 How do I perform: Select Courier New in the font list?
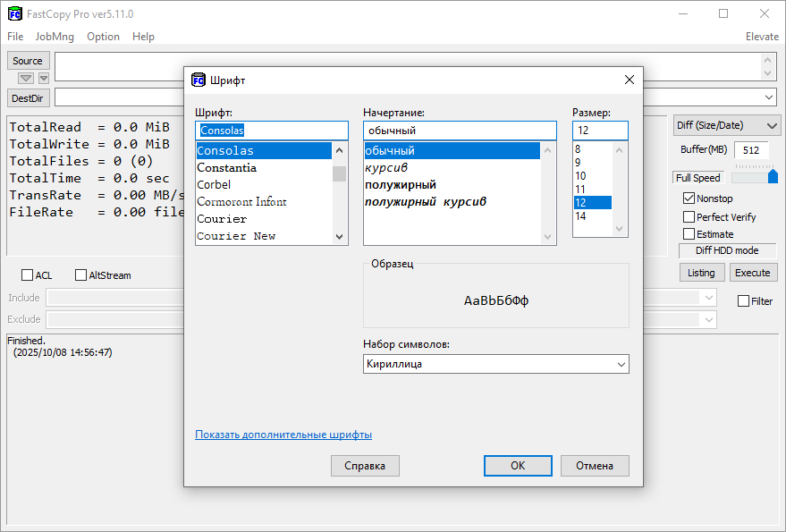236,236
